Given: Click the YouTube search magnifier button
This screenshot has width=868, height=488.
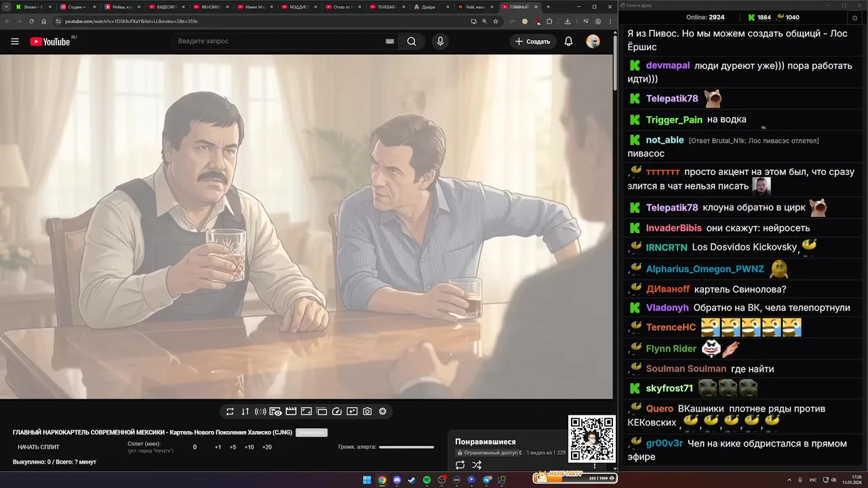Looking at the screenshot, I should [x=412, y=41].
